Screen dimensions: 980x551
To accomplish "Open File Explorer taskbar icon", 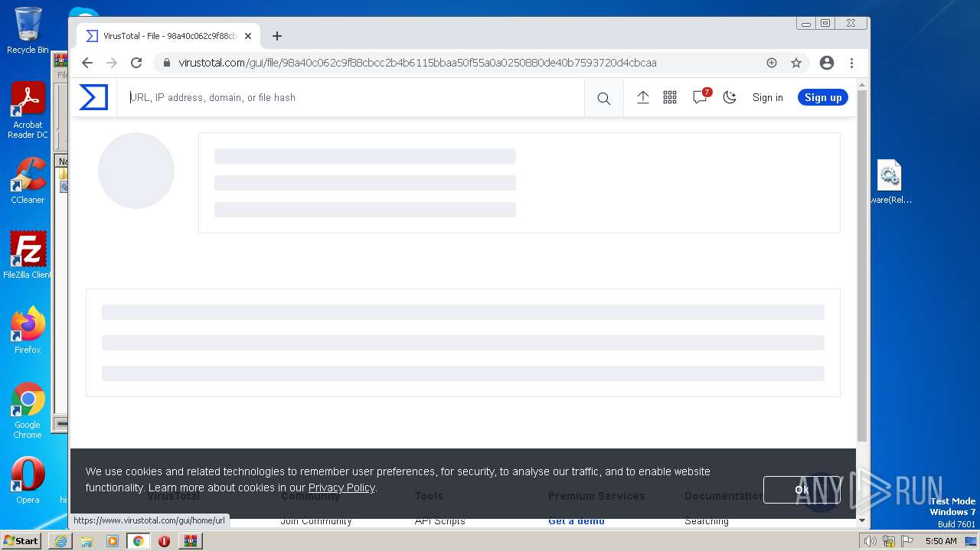I will tap(87, 541).
